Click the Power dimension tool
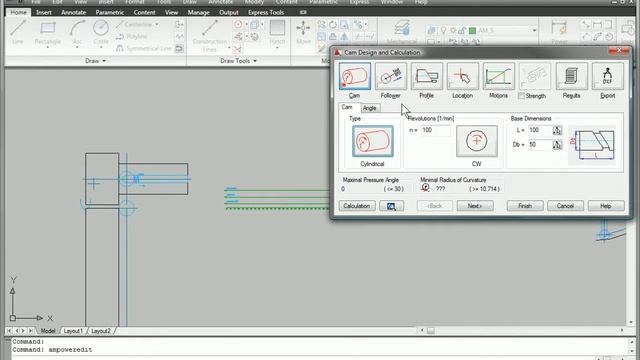The width and height of the screenshot is (640, 360). [x=559, y=32]
